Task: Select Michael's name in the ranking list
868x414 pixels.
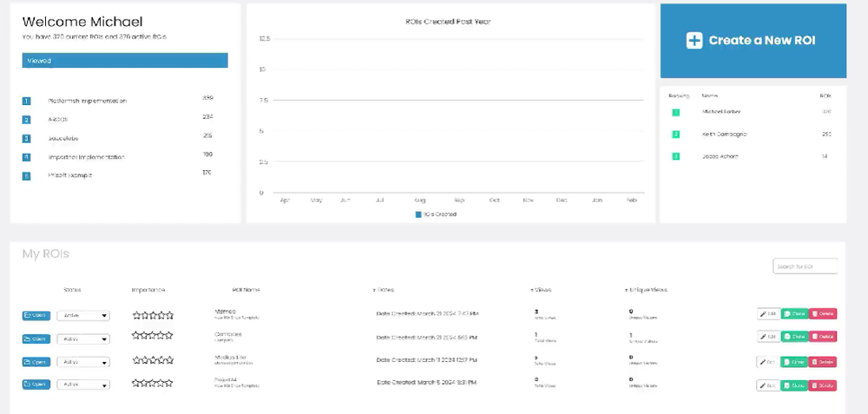Action: pyautogui.click(x=721, y=112)
